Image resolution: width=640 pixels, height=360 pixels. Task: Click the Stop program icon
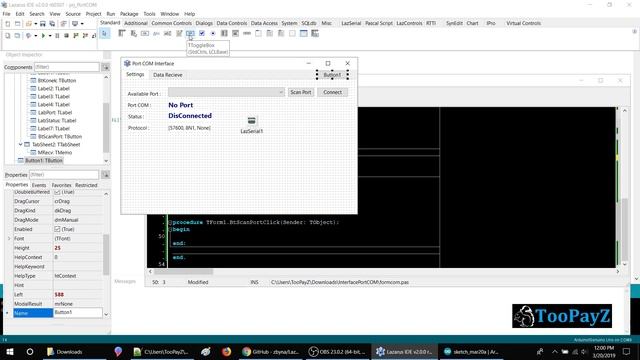[66, 36]
